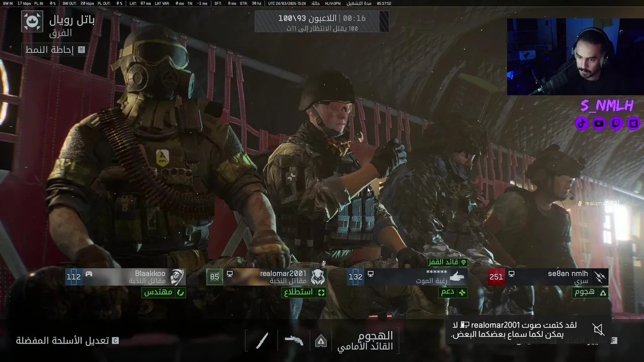Click the muted realomar2001 voice notification text
The width and height of the screenshot is (644, 362).
coord(514,330)
